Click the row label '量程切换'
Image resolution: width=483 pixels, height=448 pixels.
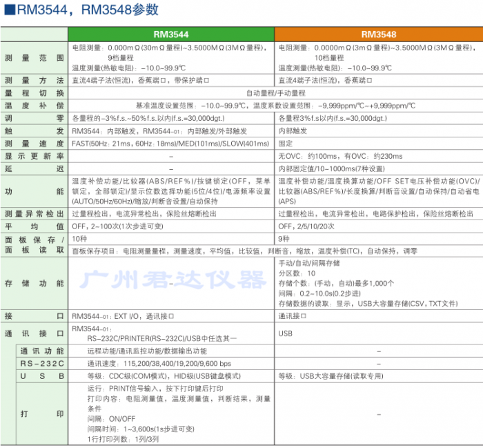34,93
